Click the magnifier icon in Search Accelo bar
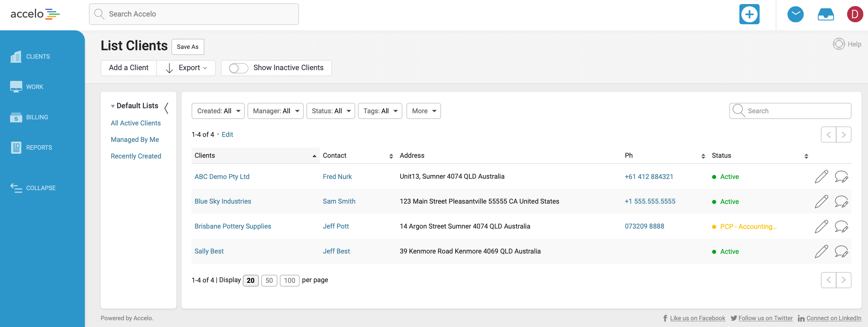 point(99,14)
